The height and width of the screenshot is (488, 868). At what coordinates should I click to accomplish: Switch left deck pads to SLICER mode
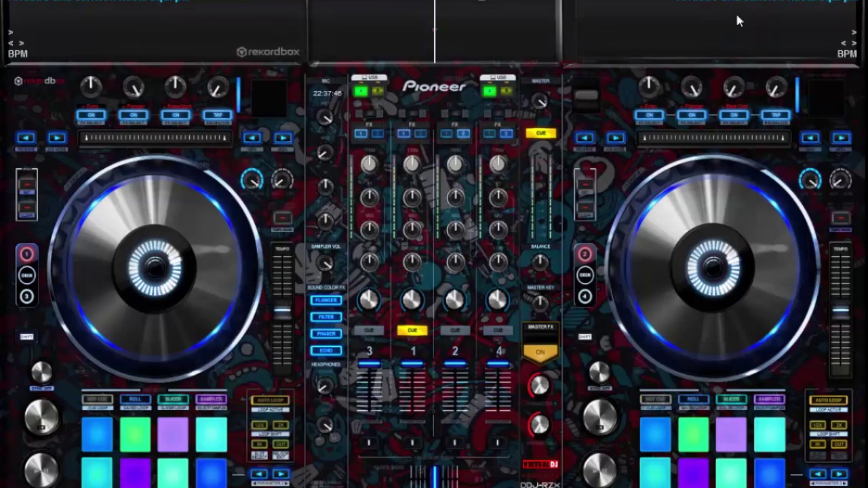173,399
